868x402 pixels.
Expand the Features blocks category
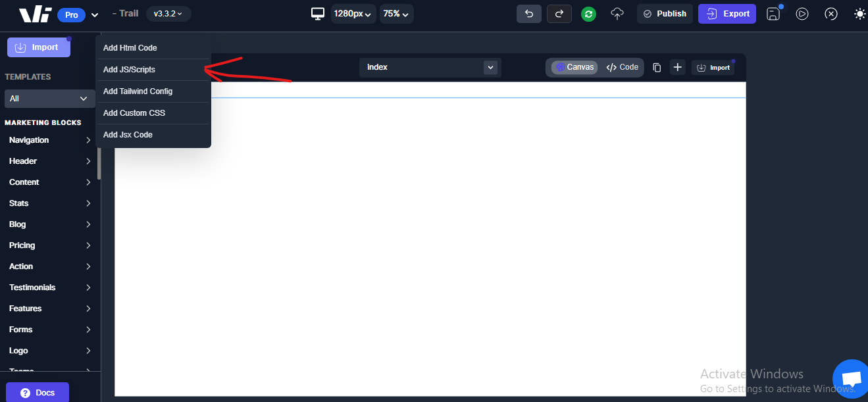tap(50, 309)
